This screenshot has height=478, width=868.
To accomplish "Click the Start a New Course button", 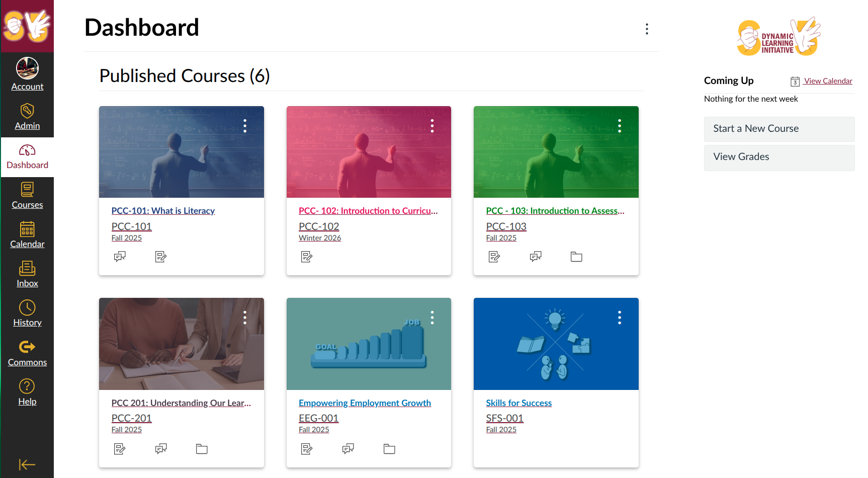I will (x=779, y=129).
